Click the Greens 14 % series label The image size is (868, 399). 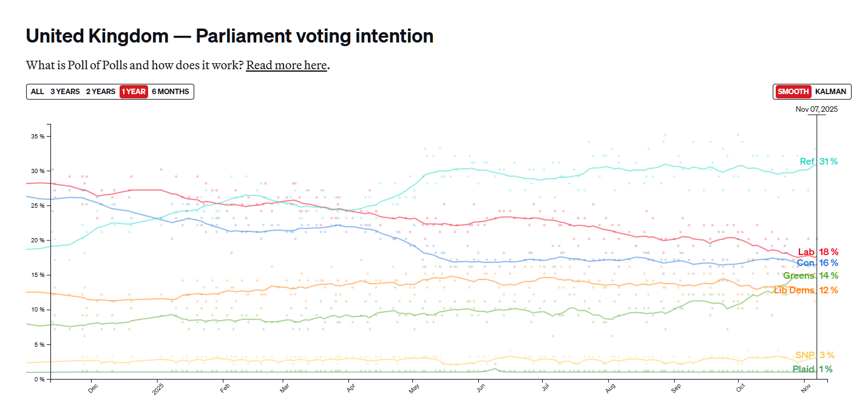(810, 276)
